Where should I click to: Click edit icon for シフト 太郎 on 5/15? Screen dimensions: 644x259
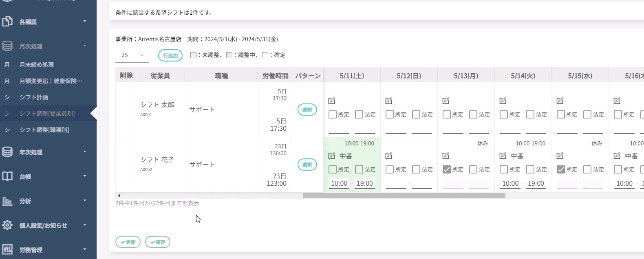click(x=560, y=101)
